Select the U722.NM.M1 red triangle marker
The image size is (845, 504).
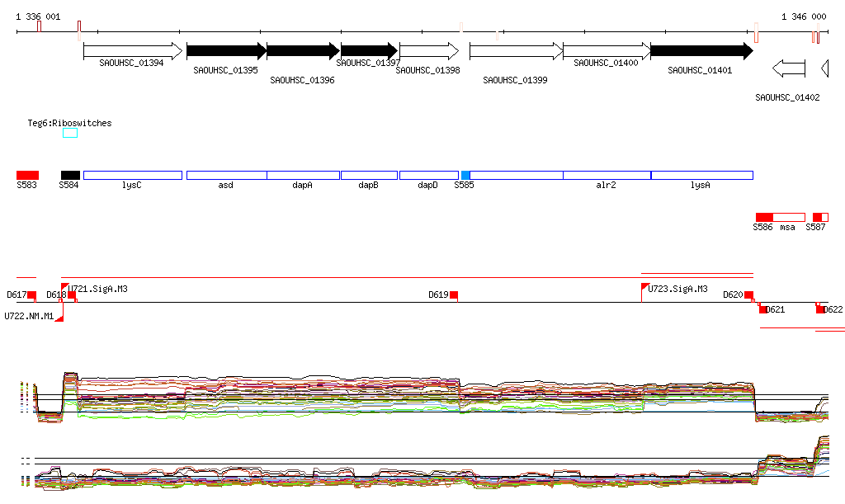[x=59, y=317]
